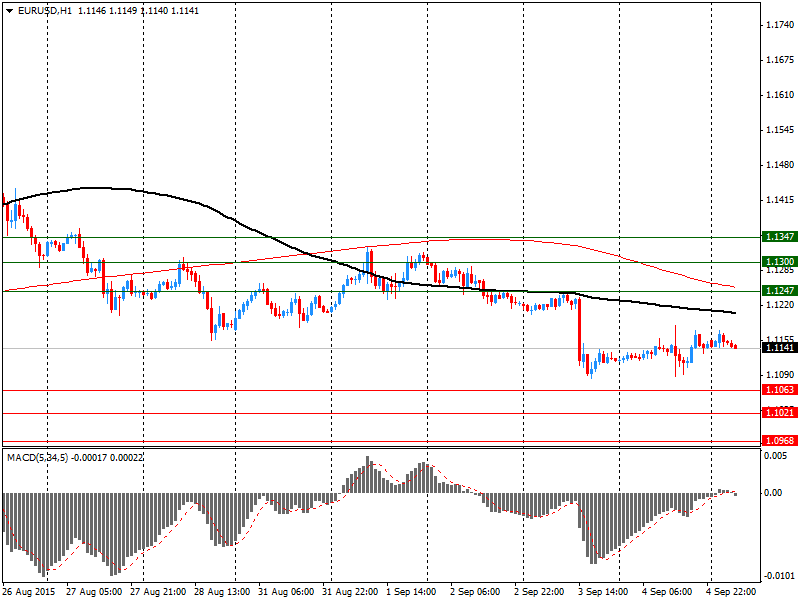Screen dimensions: 800x600
Task: Click the current price label 1.1141
Action: tap(780, 347)
